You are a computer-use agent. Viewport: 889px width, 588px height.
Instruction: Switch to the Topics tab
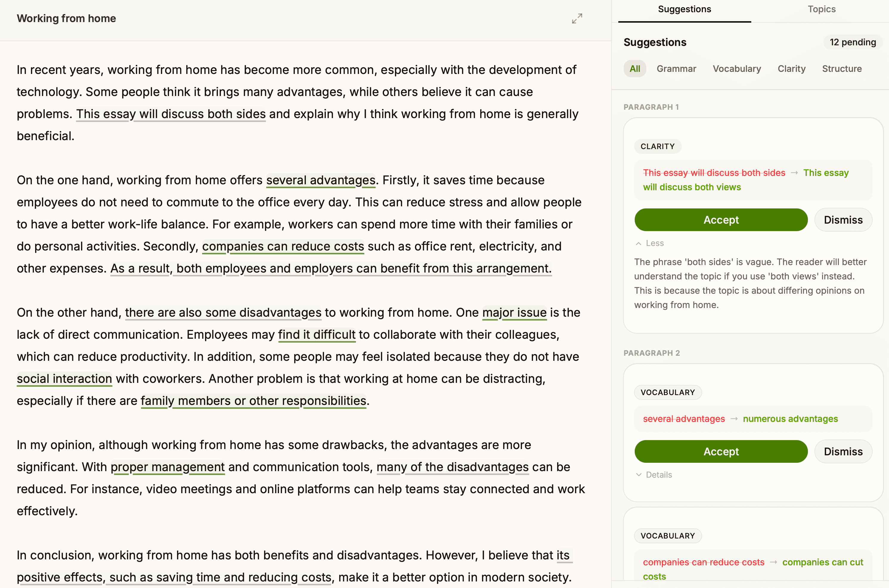pyautogui.click(x=821, y=9)
